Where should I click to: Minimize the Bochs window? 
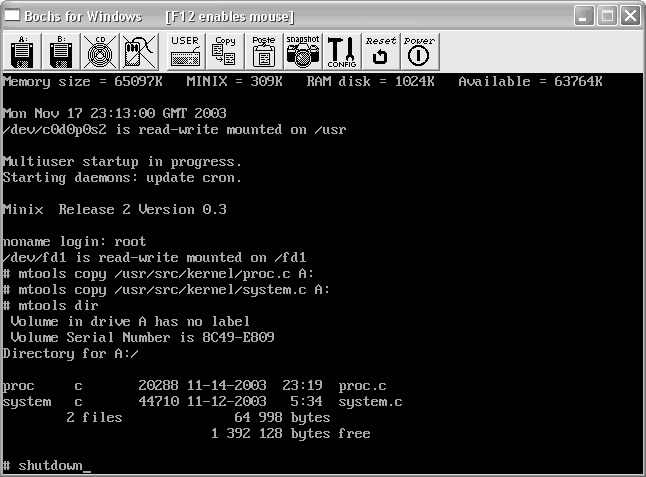pyautogui.click(x=583, y=16)
